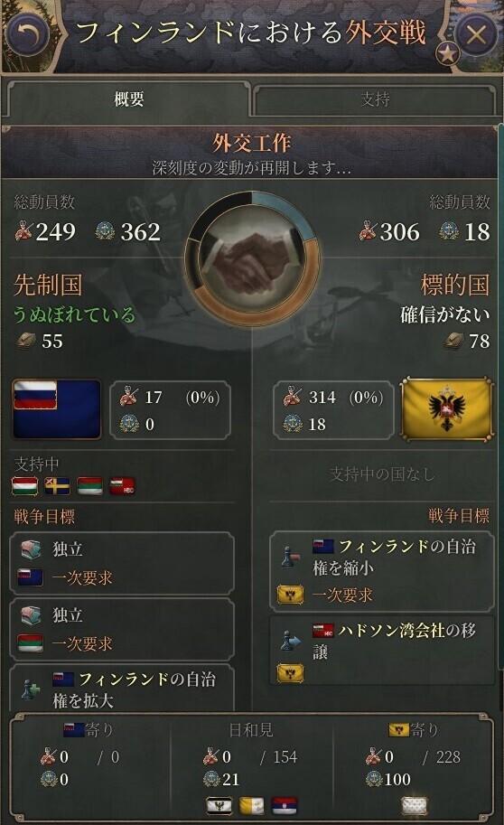Switch to the 支持 tab
Viewport: 504px width, 825px height.
(x=375, y=98)
